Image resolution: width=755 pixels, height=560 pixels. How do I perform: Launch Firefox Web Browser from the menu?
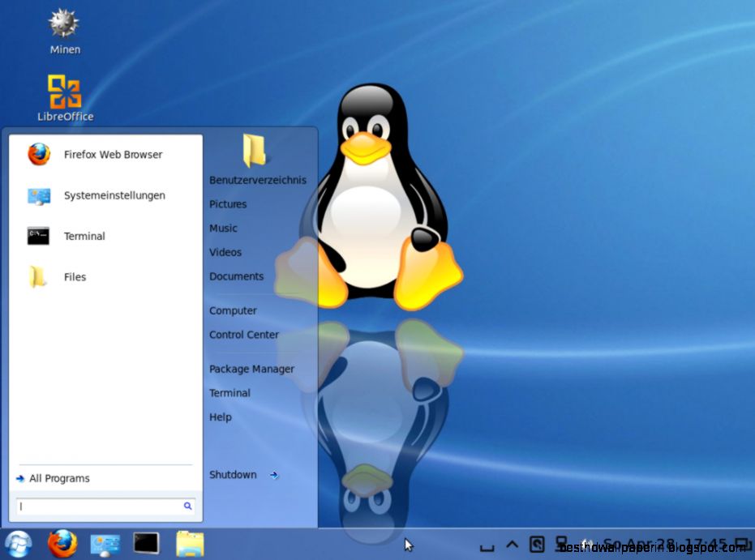point(113,154)
